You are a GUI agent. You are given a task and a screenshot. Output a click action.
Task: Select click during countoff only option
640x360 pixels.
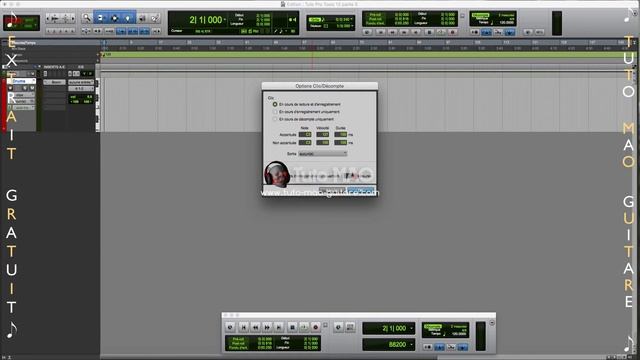pos(275,119)
